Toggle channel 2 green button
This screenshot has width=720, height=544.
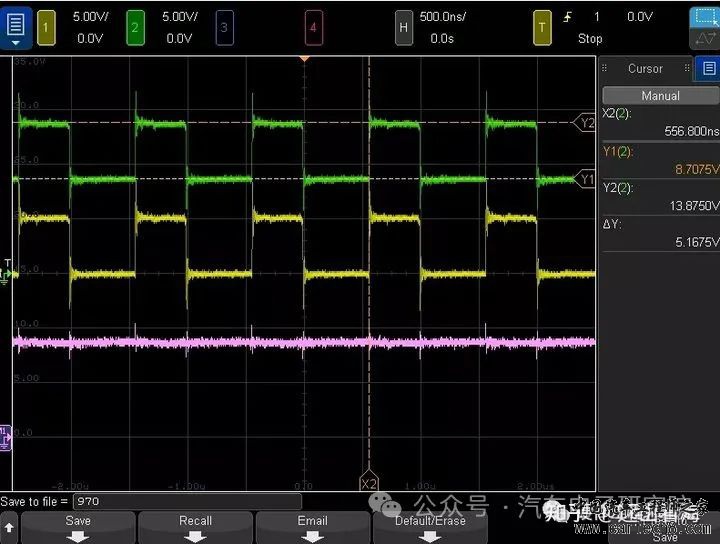135,28
